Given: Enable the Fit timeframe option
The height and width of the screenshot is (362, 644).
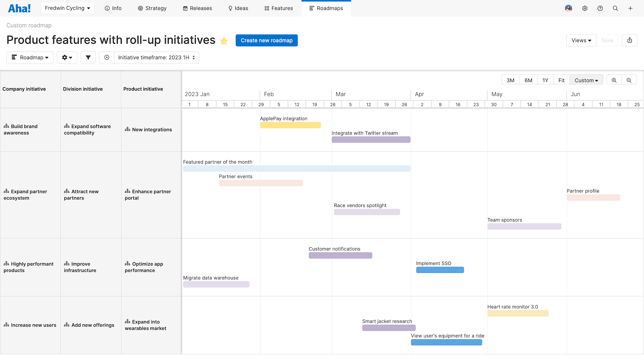Looking at the screenshot, I should (x=561, y=79).
